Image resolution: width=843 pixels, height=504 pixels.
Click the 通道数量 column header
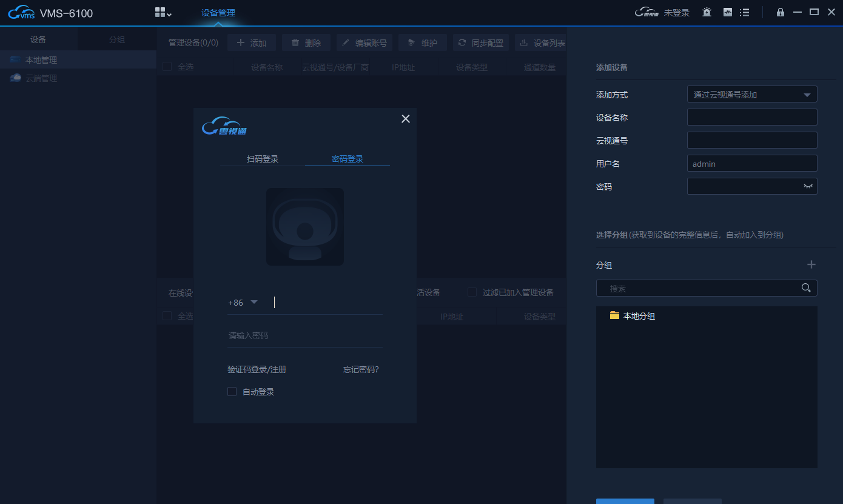point(540,67)
